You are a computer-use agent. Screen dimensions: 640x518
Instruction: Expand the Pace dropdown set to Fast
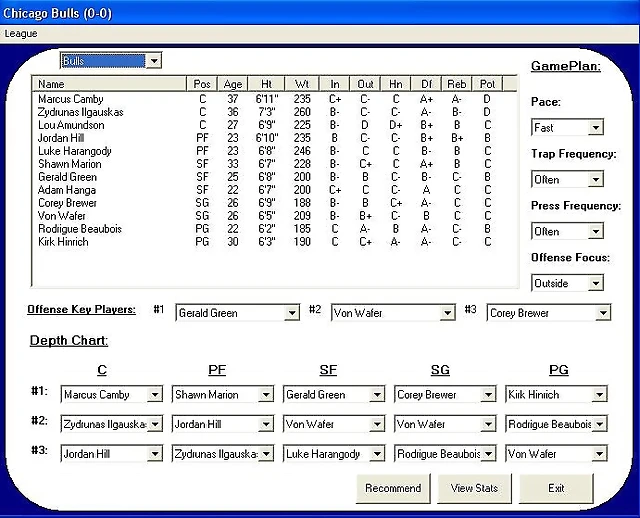[567, 127]
